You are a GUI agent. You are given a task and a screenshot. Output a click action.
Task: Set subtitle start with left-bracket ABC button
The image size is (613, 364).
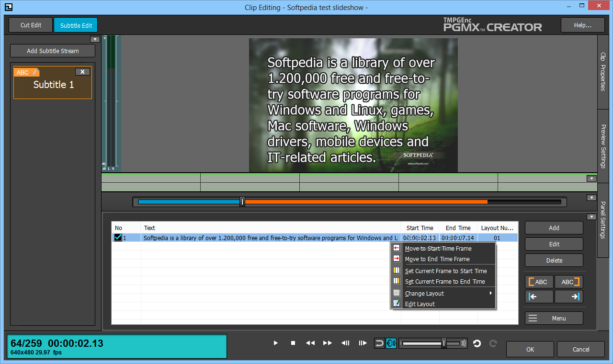point(539,282)
